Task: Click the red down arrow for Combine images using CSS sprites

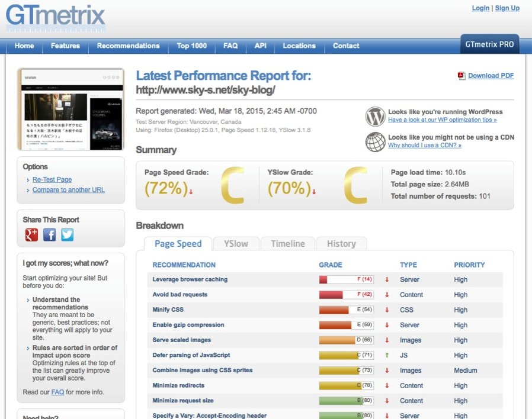Action: (x=387, y=370)
